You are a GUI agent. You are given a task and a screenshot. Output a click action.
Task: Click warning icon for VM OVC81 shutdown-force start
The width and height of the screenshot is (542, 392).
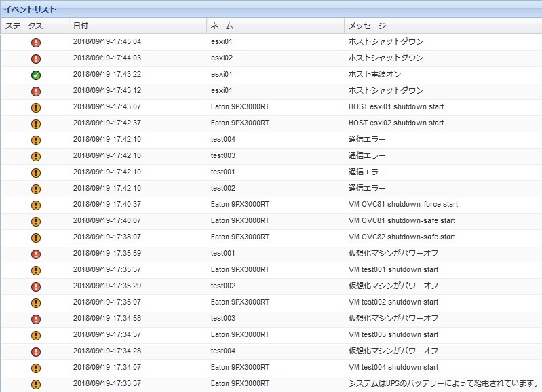click(x=36, y=205)
